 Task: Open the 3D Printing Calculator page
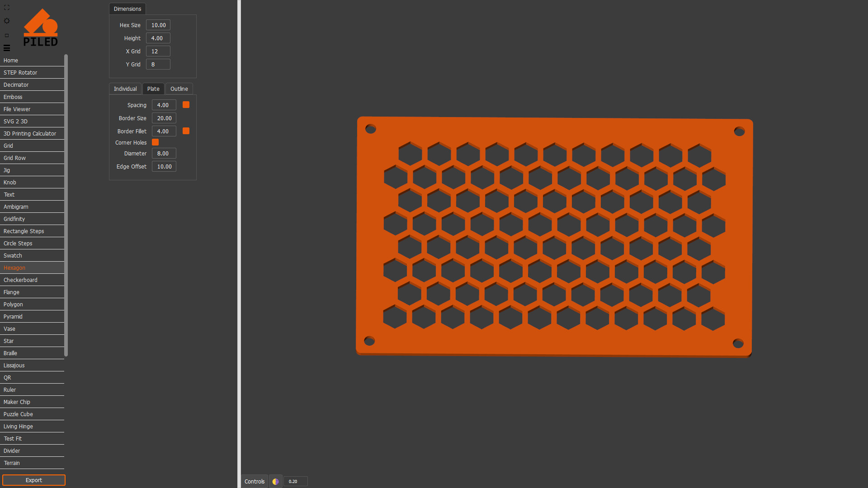click(30, 134)
